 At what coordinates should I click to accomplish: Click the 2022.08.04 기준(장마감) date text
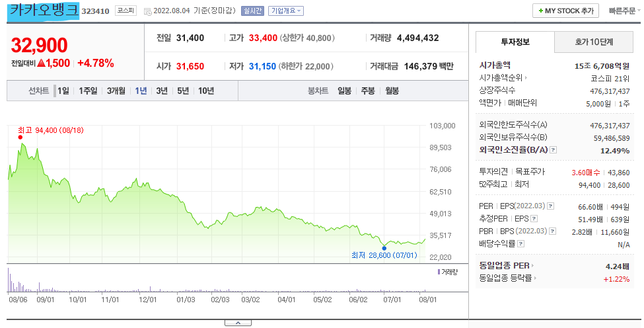tap(196, 11)
